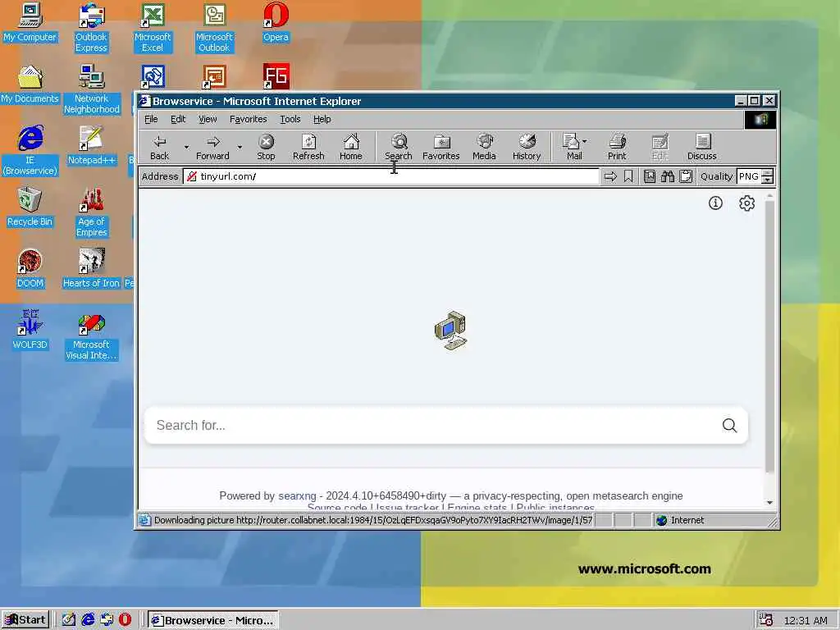Open the Favorites menu
The height and width of the screenshot is (630, 840).
(x=248, y=119)
